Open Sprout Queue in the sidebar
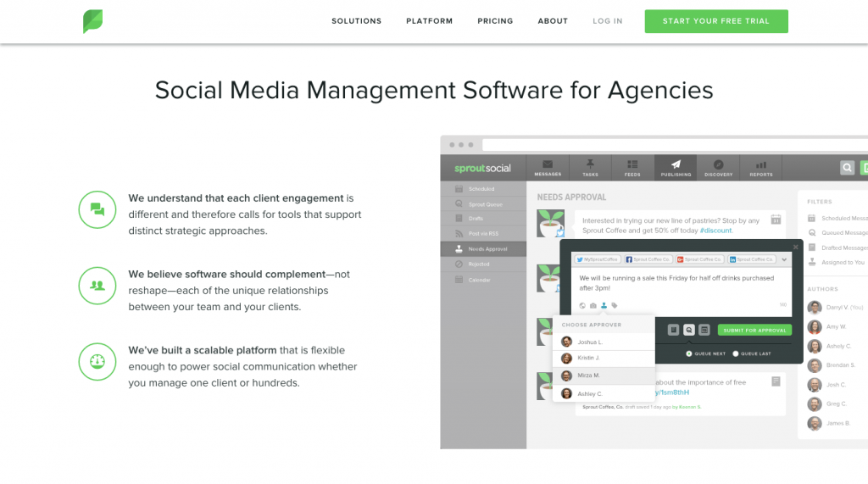The height and width of the screenshot is (484, 868). click(483, 203)
